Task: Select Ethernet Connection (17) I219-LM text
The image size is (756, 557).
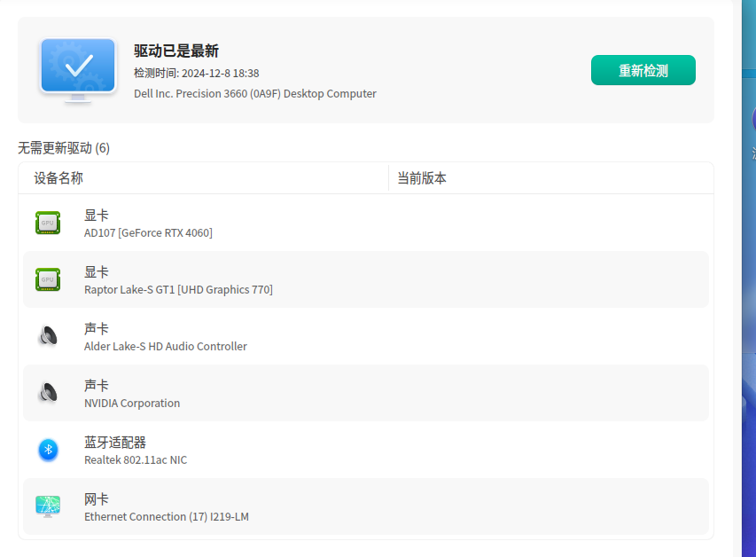Action: pyautogui.click(x=167, y=517)
